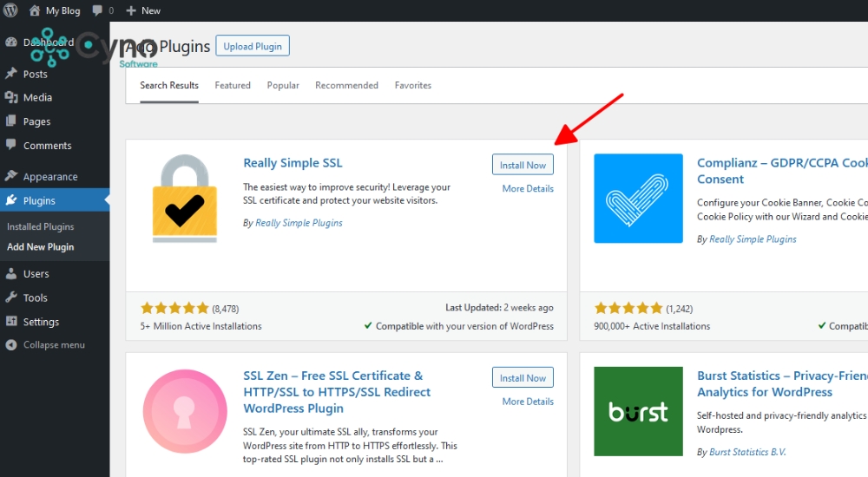Click the Complianz blue checkmark thumbnail
This screenshot has width=868, height=477.
[638, 198]
